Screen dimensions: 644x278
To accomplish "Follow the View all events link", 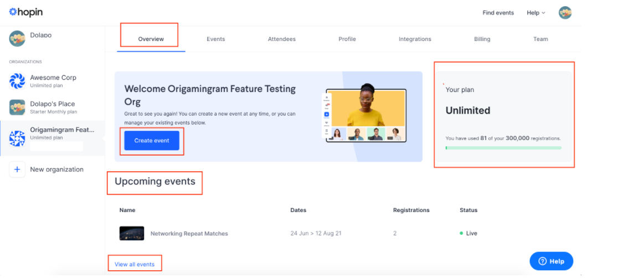I will [x=135, y=264].
